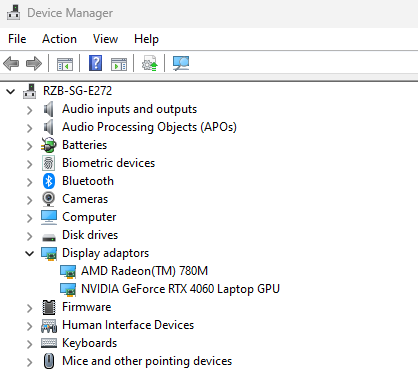This screenshot has width=418, height=374.
Task: Expand the Firmware category
Action: click(30, 308)
